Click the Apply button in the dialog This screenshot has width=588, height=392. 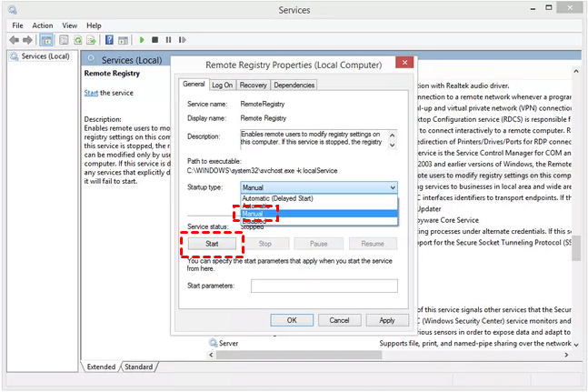click(387, 320)
